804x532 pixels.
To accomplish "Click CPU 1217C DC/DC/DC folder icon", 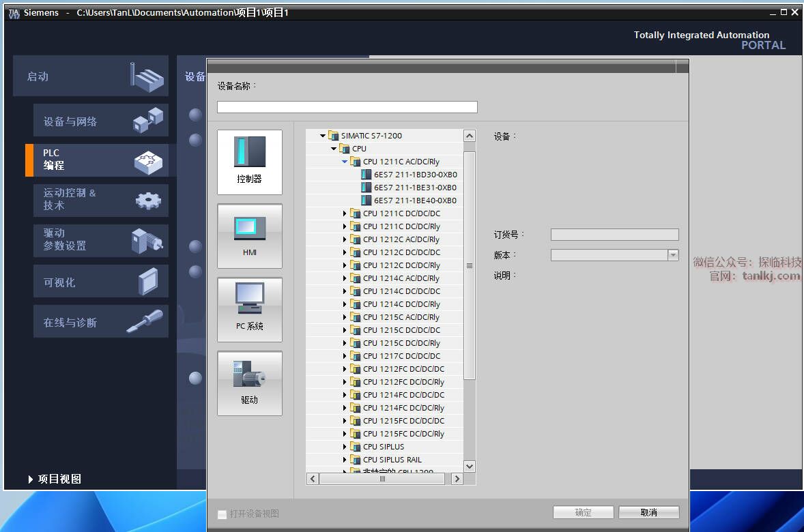I will pyautogui.click(x=356, y=356).
